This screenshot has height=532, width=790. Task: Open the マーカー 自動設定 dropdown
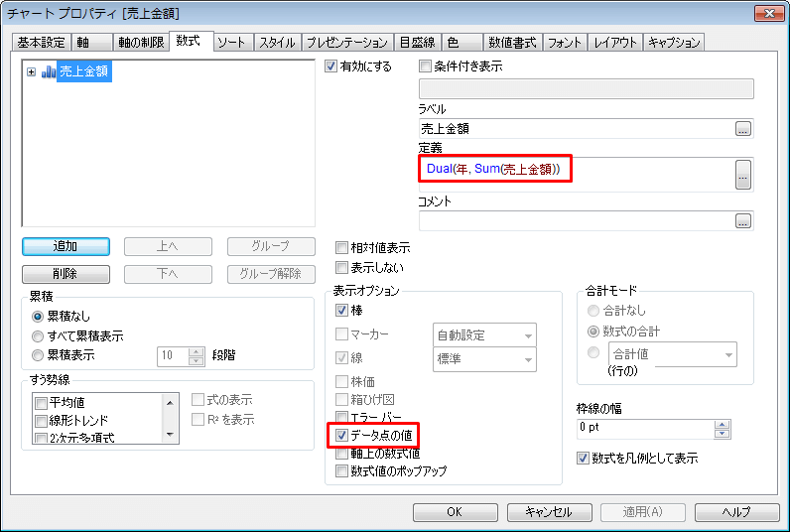[x=484, y=335]
